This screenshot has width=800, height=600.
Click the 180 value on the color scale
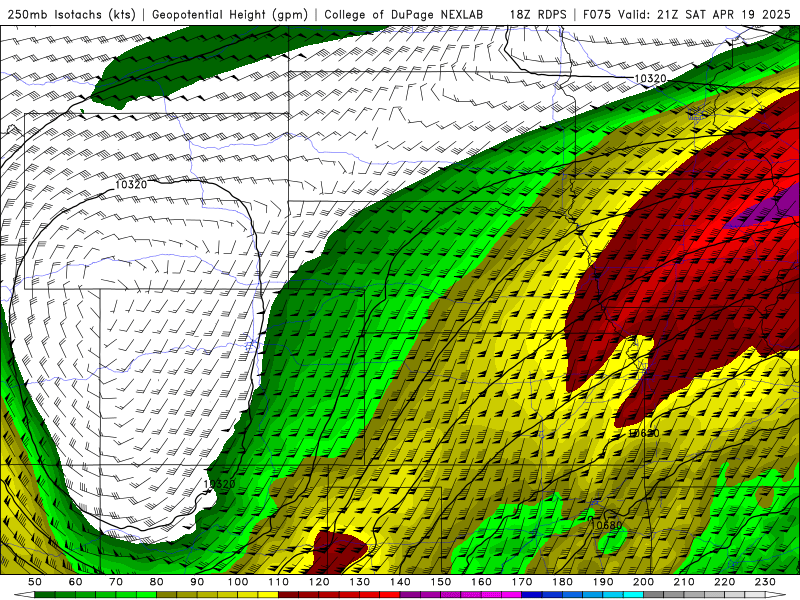[562, 582]
